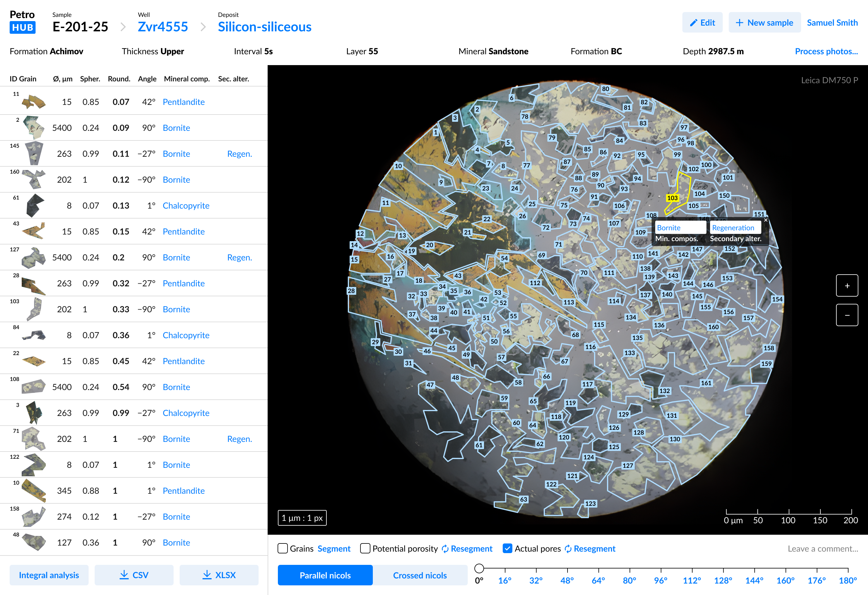Switch to the Crossed nicols tab
Image resolution: width=868 pixels, height=595 pixels.
(420, 575)
